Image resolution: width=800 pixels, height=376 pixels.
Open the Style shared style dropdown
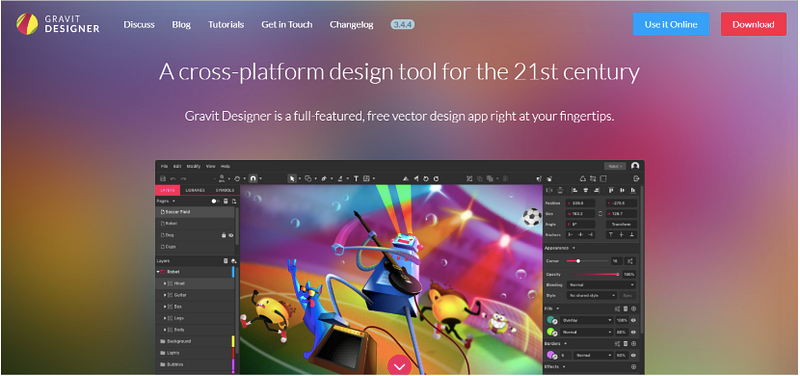click(592, 295)
